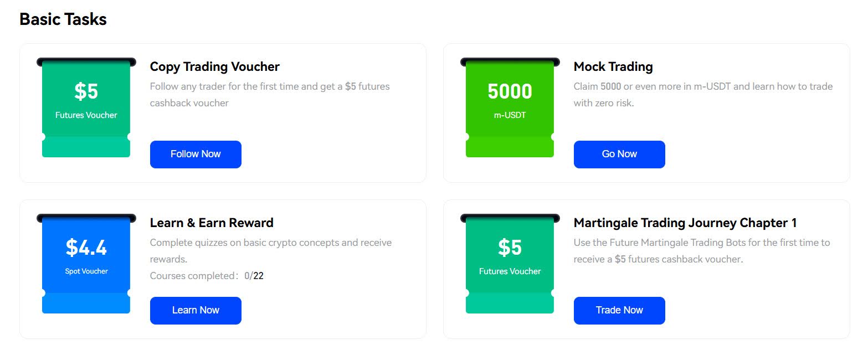Click the Martingale $5 Futures Voucher ticket icon
Viewport: 868px width, 355px height.
(510, 264)
